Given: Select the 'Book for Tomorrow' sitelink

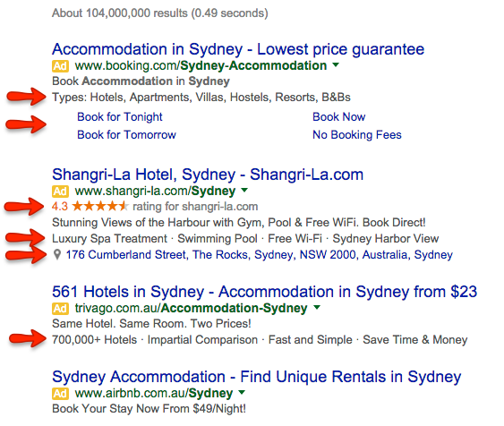Looking at the screenshot, I should tap(126, 135).
